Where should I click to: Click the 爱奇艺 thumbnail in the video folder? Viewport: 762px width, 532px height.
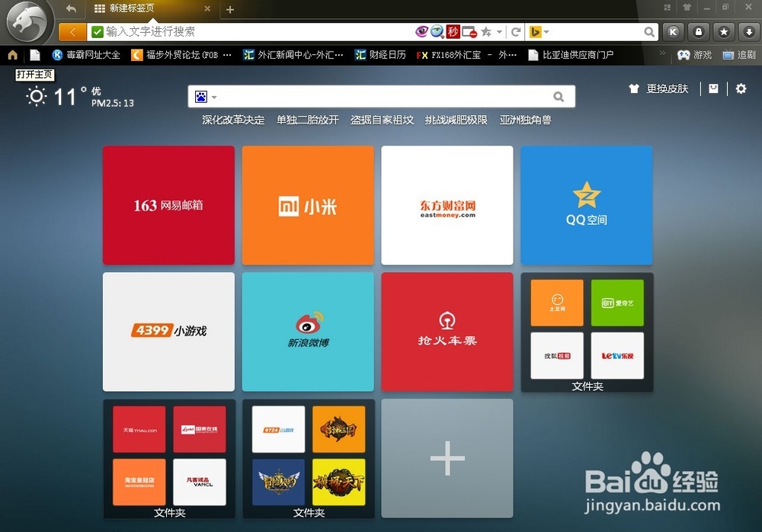(x=617, y=303)
